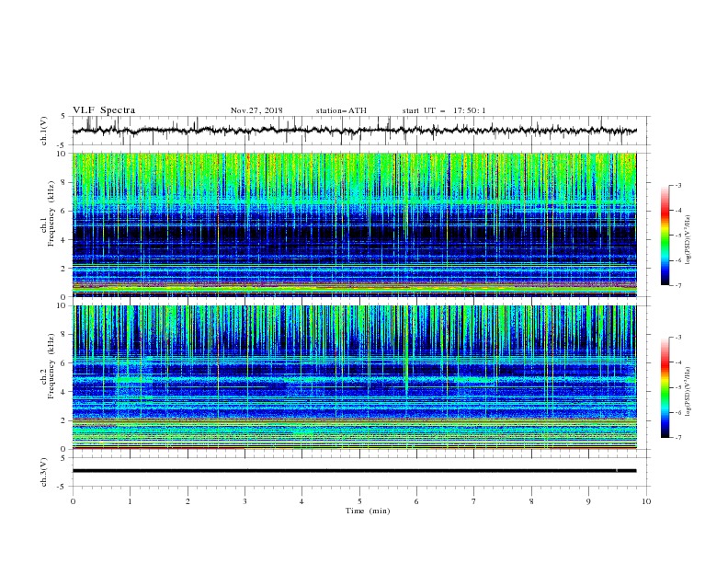Click inside the ch.1 frequency spectrogram

click(354, 224)
